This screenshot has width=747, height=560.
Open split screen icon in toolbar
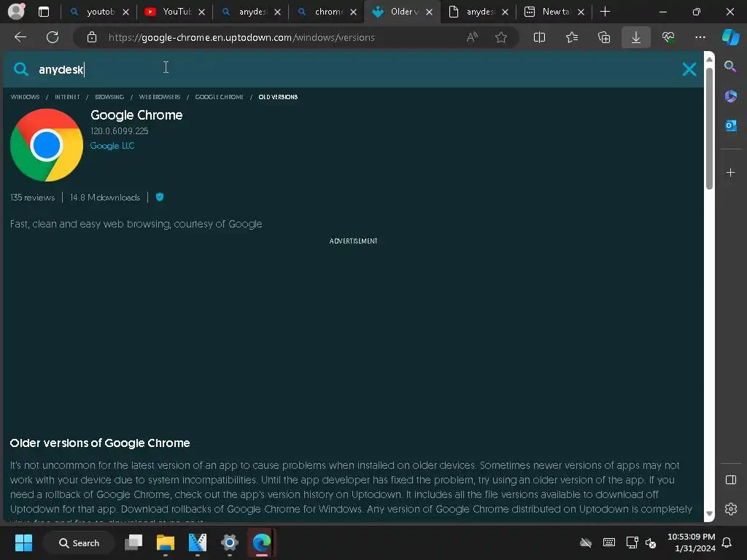point(539,37)
